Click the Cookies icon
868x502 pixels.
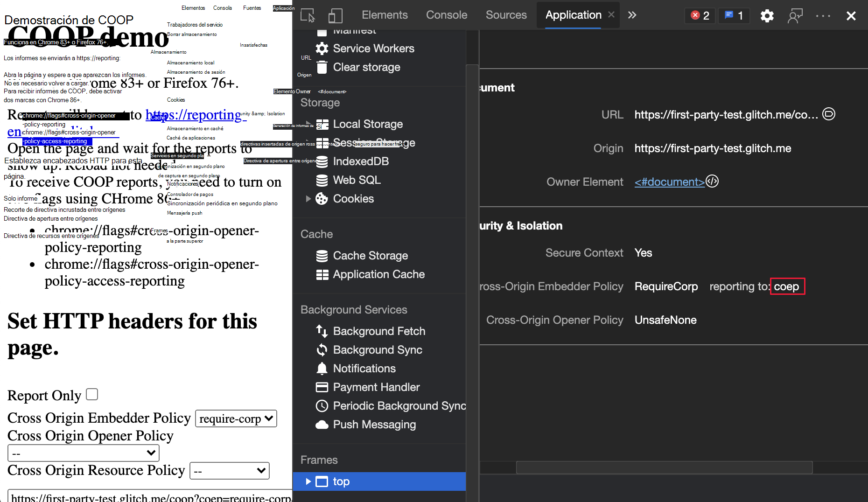pyautogui.click(x=322, y=199)
